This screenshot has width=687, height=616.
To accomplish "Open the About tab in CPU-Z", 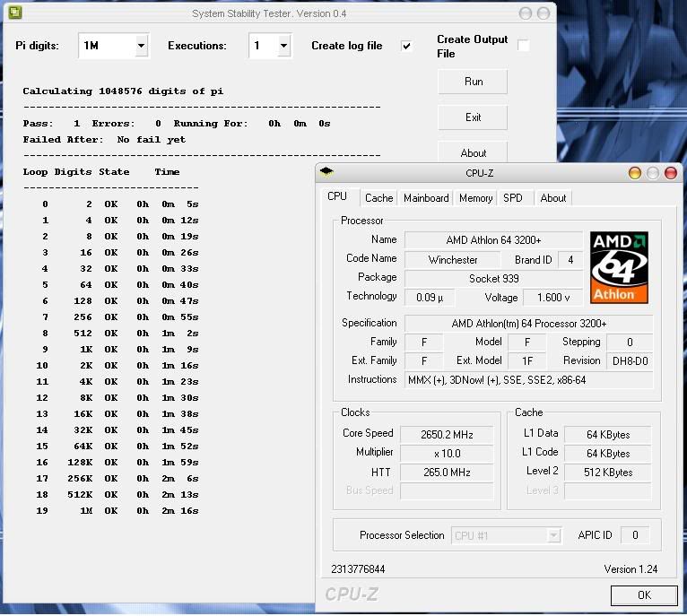I will 553,198.
